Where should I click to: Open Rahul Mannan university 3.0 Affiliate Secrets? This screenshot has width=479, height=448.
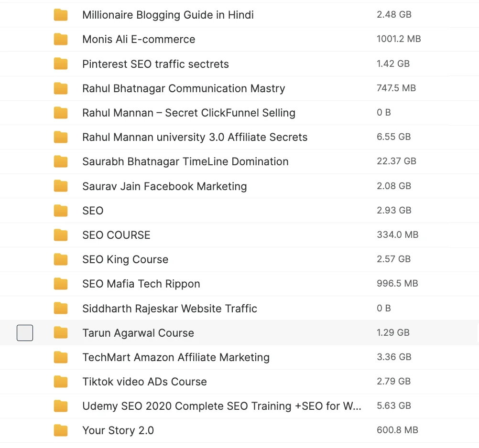coord(195,138)
